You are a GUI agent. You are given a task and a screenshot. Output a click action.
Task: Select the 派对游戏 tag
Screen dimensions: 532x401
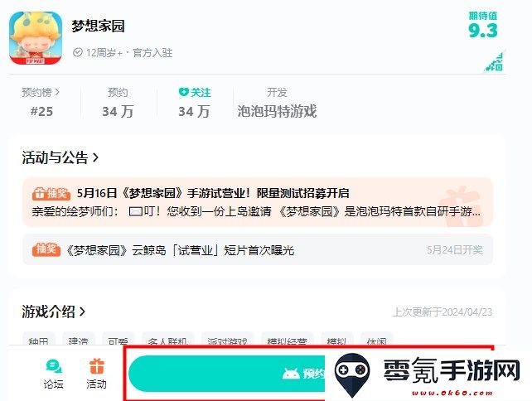(227, 340)
